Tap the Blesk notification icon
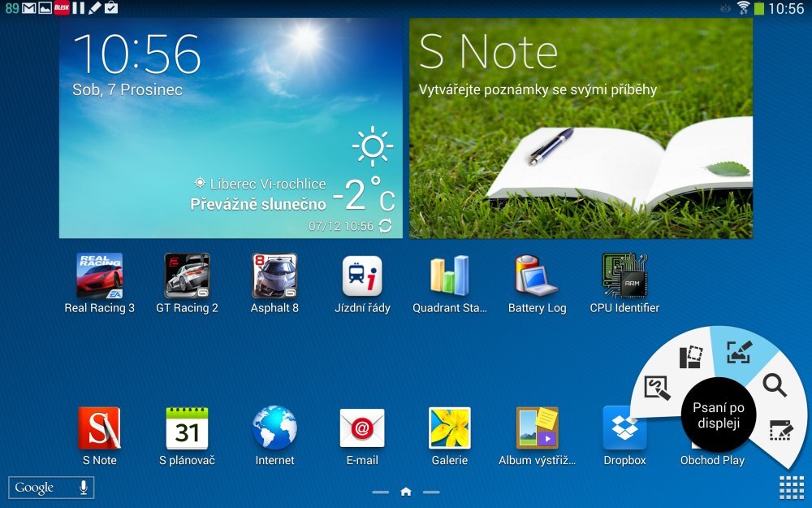The image size is (812, 508). [x=62, y=8]
